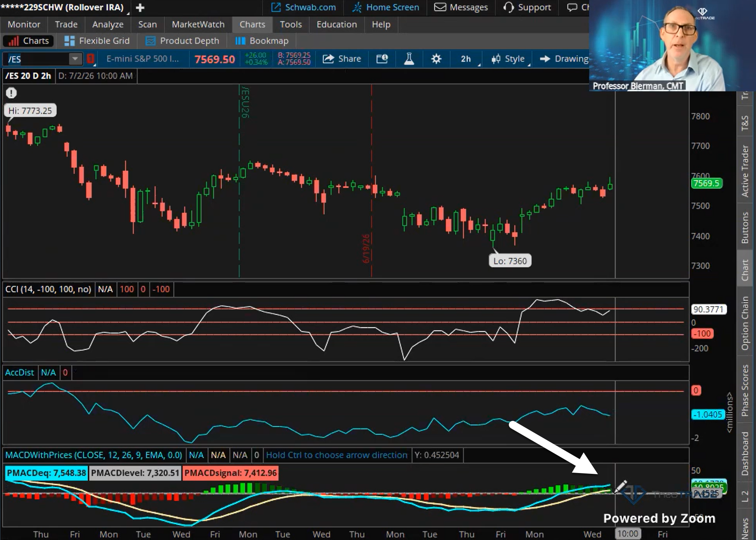Screen dimensions: 756x540
Task: Click the "PMACDlevel: 7,320.51" value label
Action: click(135, 473)
